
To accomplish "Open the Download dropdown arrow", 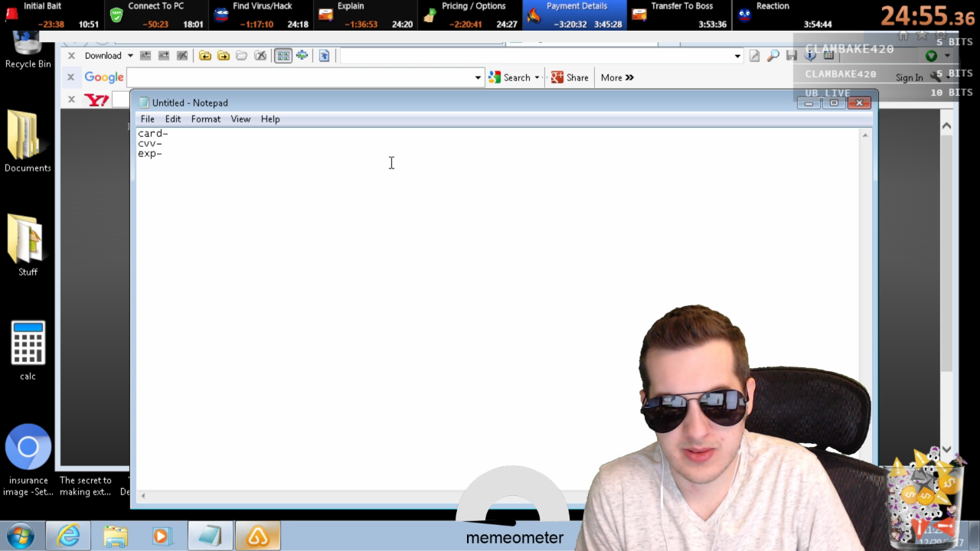I will [130, 56].
